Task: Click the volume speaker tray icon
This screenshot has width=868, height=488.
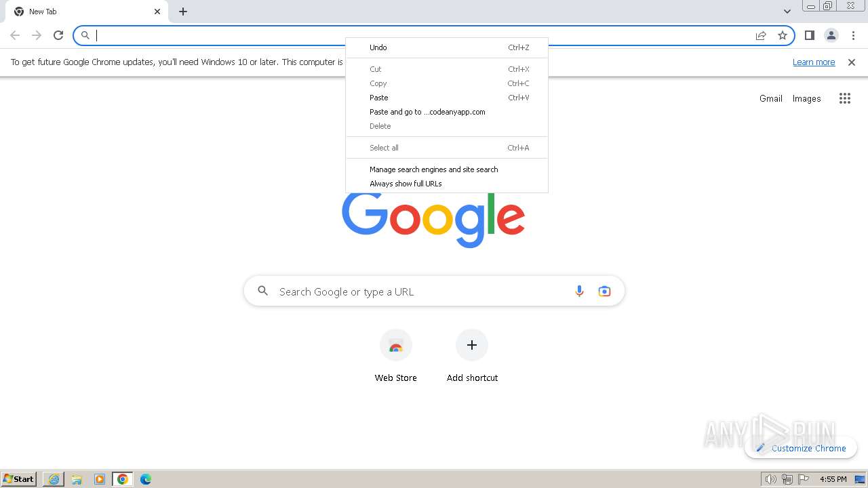Action: tap(771, 479)
